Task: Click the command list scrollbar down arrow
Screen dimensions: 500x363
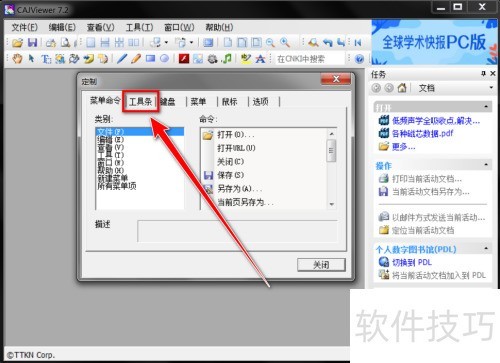Action: point(331,204)
